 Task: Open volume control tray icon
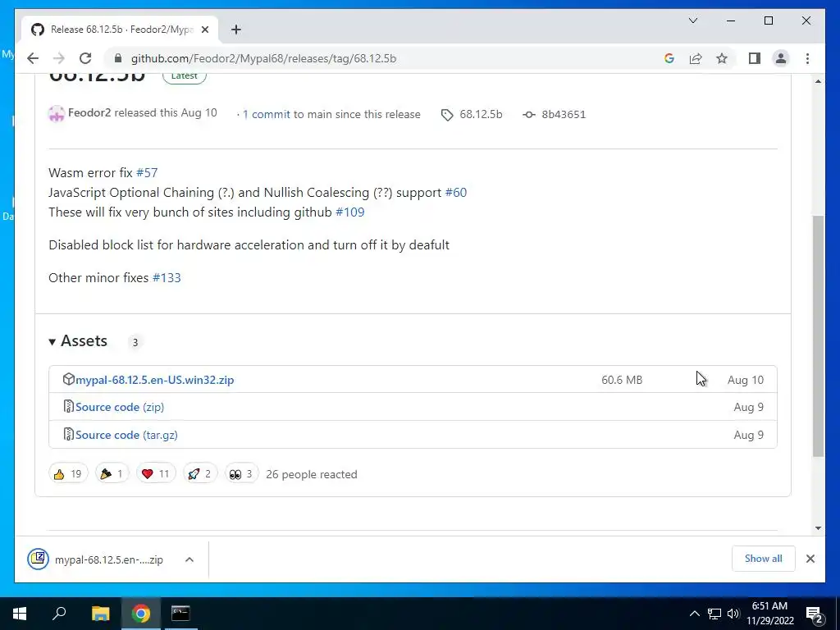733,614
